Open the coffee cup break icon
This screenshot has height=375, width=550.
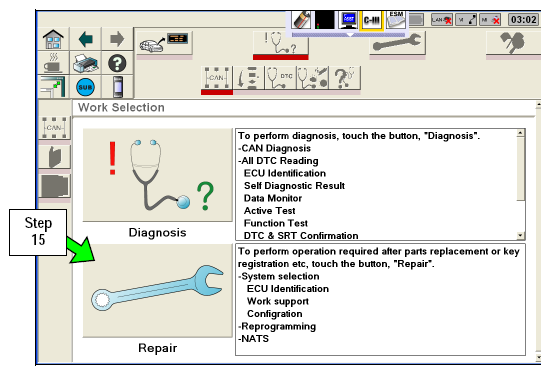(x=53, y=63)
